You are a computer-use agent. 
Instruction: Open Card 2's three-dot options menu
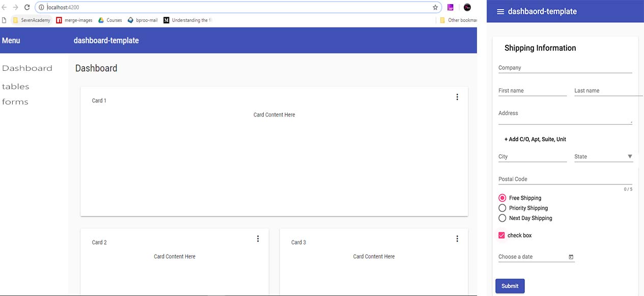pos(258,238)
